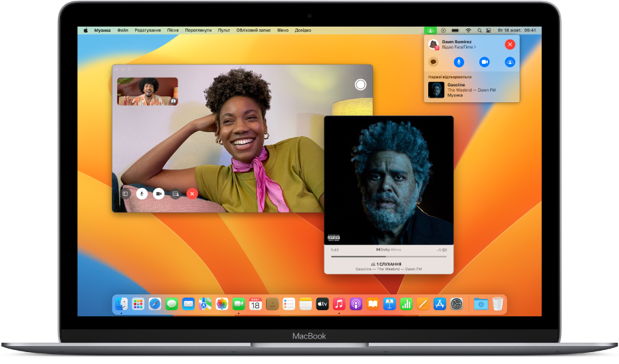The height and width of the screenshot is (364, 619).
Task: Click the date and time in menu bar
Action: (x=517, y=31)
